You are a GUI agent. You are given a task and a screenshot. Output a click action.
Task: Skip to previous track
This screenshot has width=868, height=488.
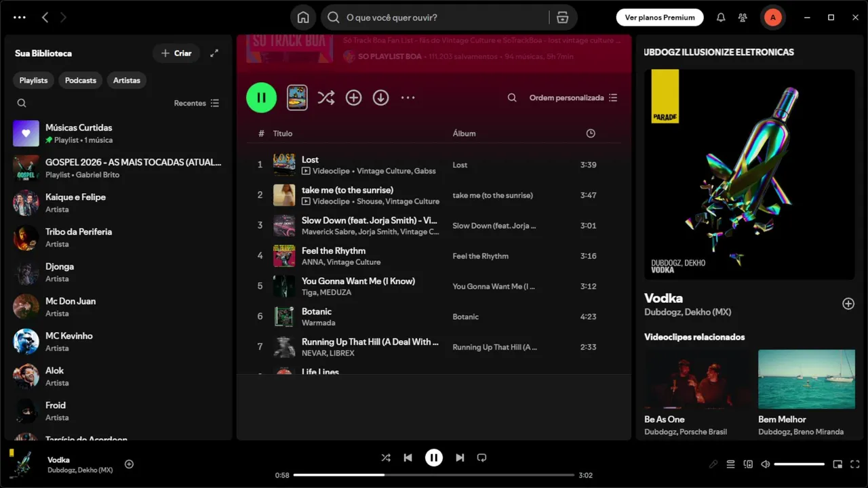coord(408,457)
